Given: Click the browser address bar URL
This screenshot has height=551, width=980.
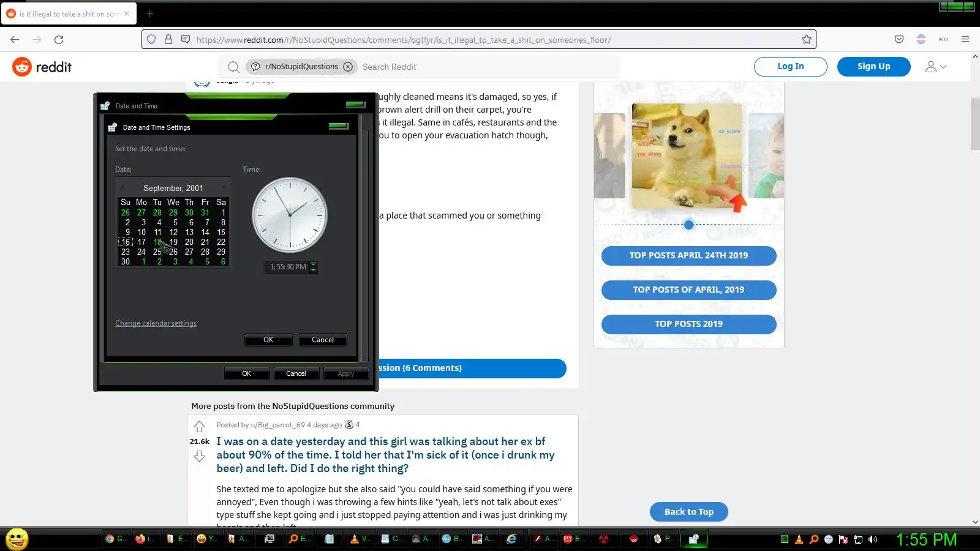Looking at the screenshot, I should point(404,40).
